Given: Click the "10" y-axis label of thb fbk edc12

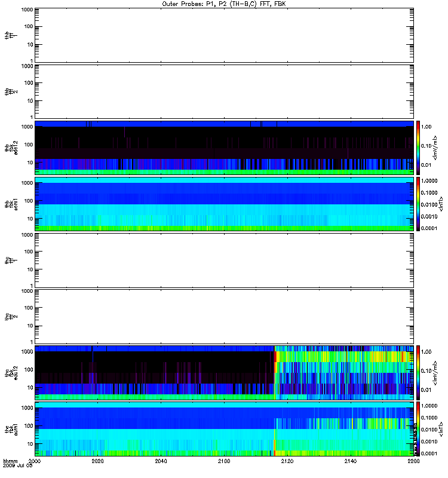Looking at the screenshot, I should point(30,163).
